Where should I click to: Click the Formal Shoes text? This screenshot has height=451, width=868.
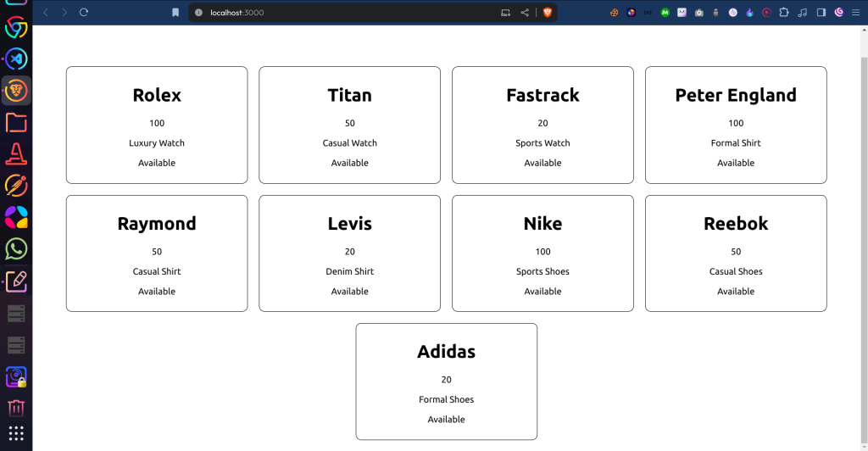click(446, 399)
